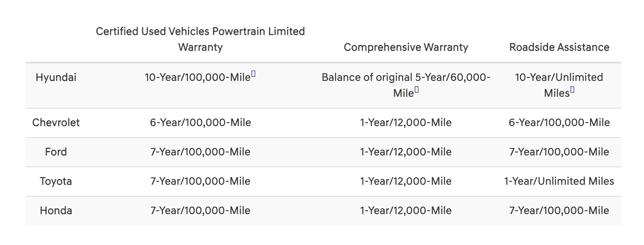644x245 pixels.
Task: Click Ford's 7-Year/100,000-Mile roadside assistance cell
Action: click(x=559, y=152)
